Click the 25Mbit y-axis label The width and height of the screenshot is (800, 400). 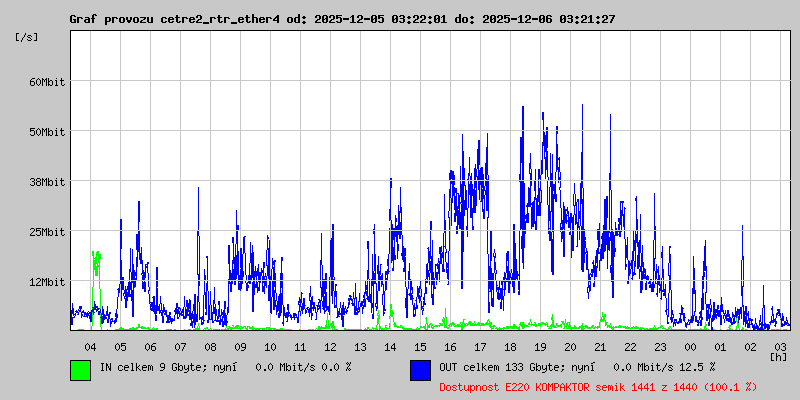click(47, 232)
